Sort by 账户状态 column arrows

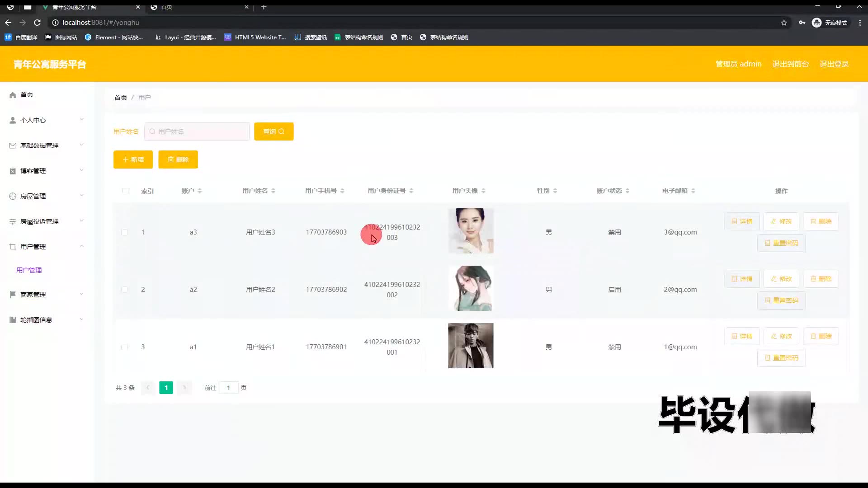[x=627, y=191]
